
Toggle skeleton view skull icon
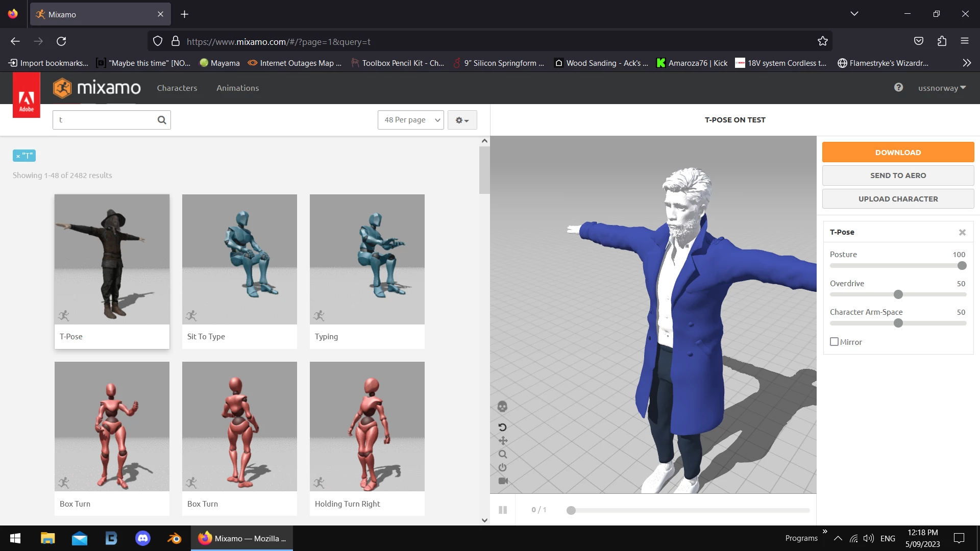502,407
